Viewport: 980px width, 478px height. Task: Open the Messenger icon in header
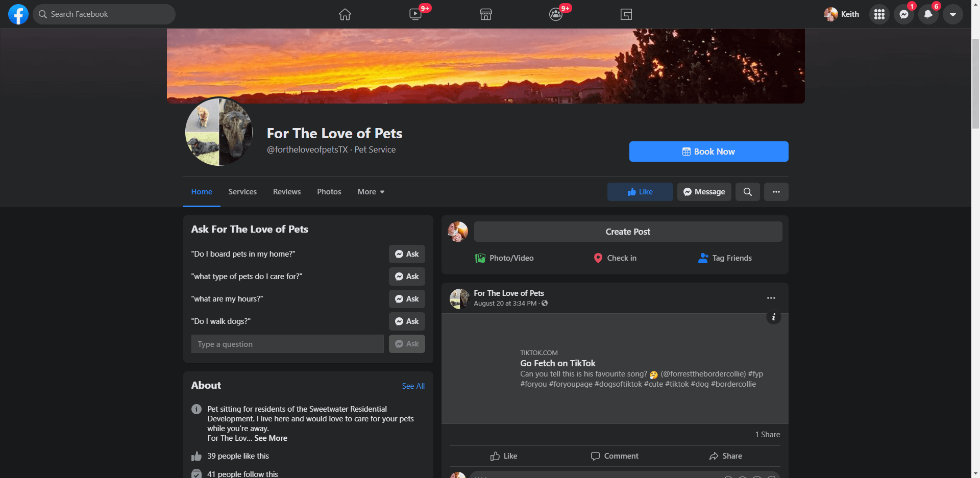pos(903,14)
